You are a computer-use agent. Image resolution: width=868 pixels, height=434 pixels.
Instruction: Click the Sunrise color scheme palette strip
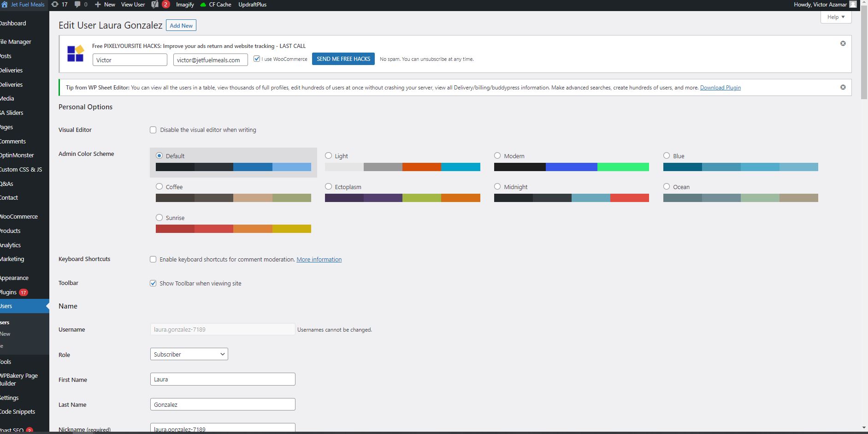[x=233, y=229]
